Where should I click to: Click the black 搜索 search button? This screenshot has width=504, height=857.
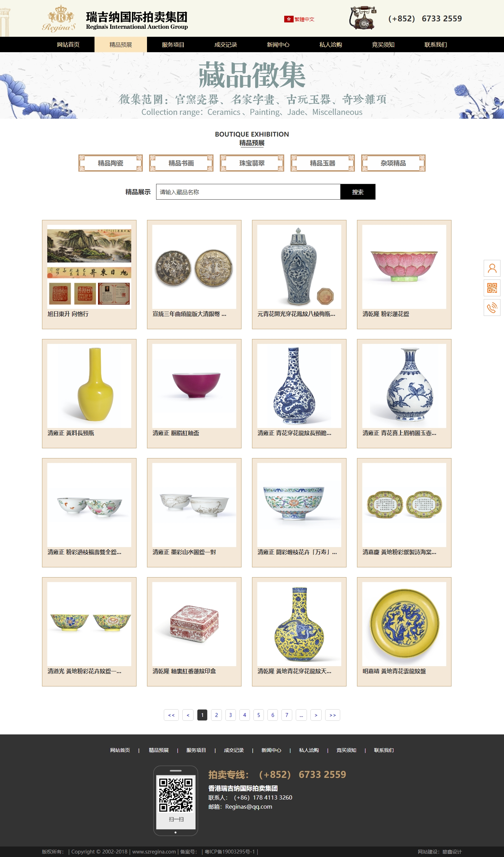pos(358,192)
